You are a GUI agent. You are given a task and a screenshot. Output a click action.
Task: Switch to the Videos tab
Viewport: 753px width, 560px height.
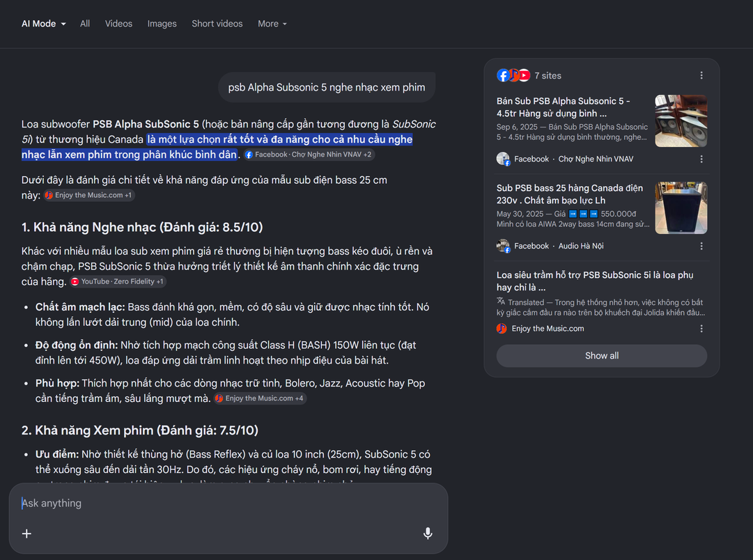118,24
